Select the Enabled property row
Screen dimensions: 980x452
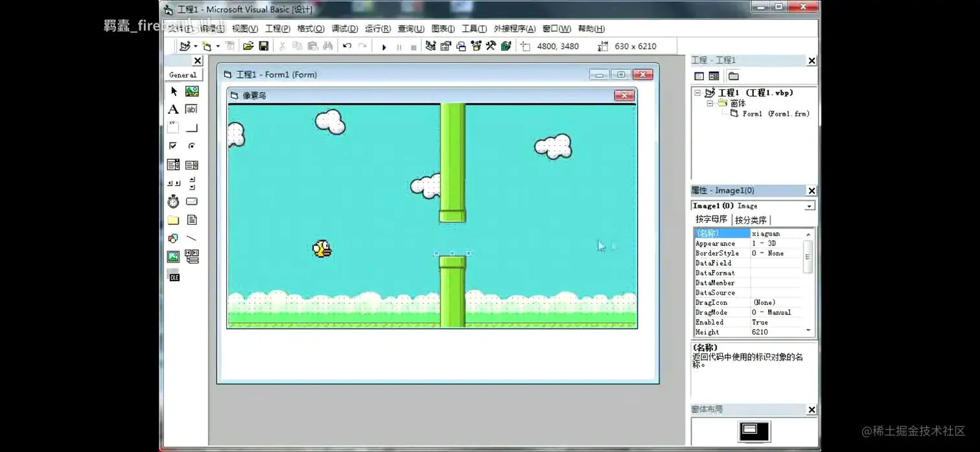coord(749,322)
